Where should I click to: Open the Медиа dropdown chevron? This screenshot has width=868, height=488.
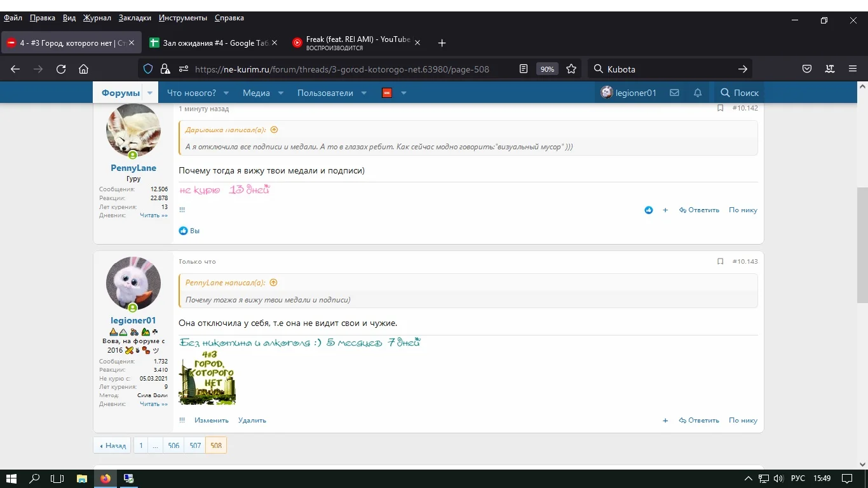coord(280,92)
